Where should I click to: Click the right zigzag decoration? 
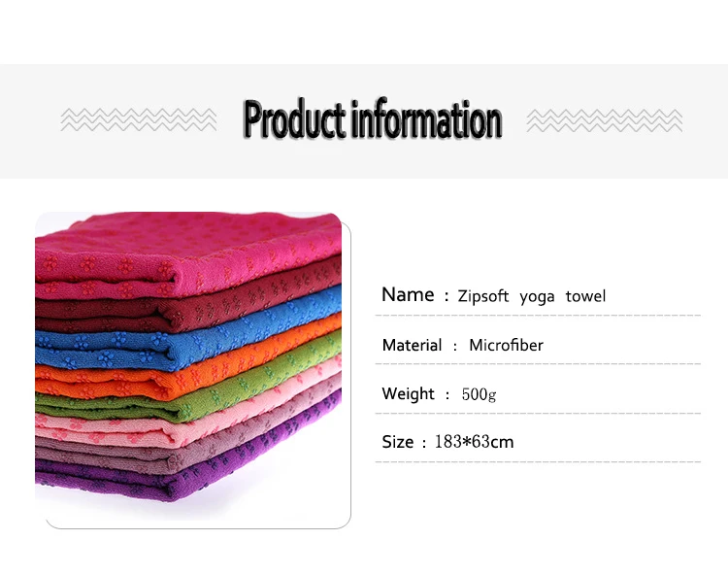tap(605, 120)
